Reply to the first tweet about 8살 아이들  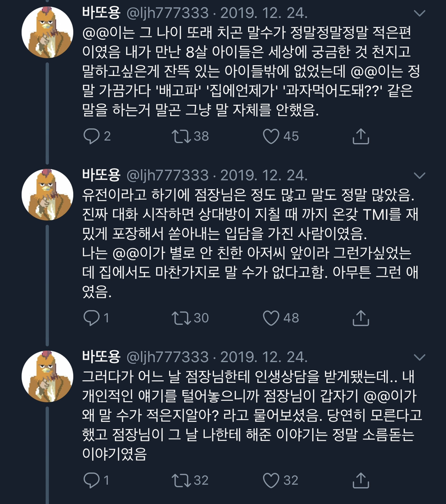91,136
